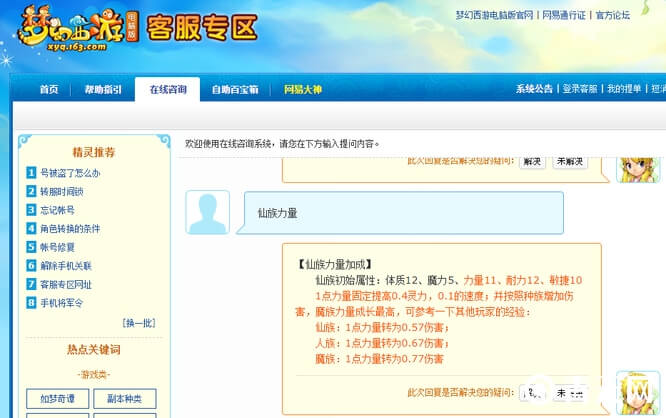
Task: Click number 4 icon beside 角色转换的条件
Action: pyautogui.click(x=31, y=228)
